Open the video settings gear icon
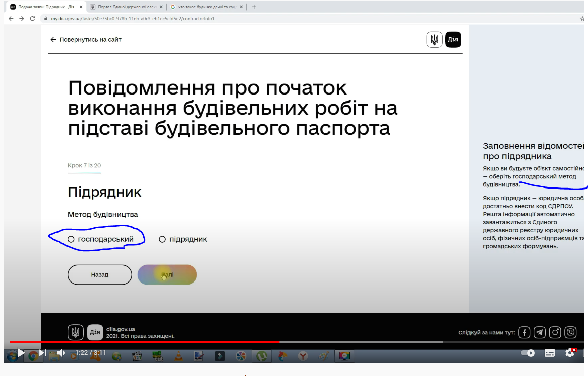The width and height of the screenshot is (588, 376). (x=570, y=353)
